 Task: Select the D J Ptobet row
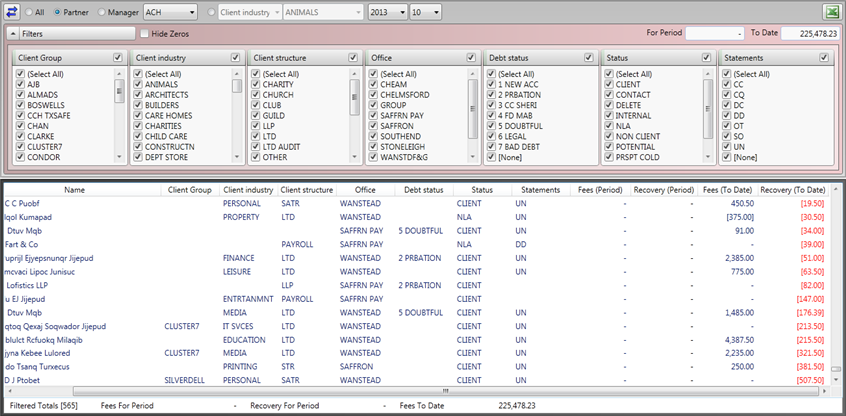(x=415, y=380)
